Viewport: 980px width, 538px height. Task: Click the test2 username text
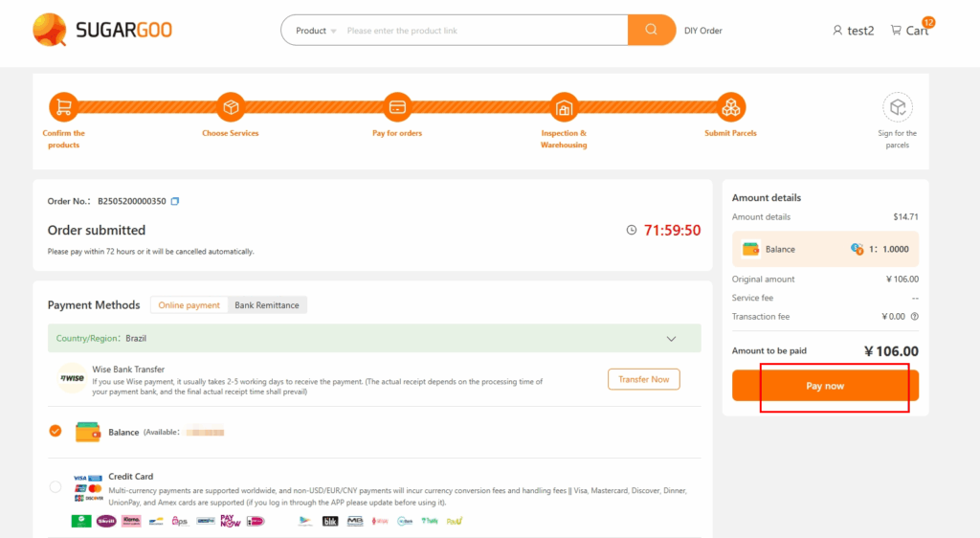[860, 31]
